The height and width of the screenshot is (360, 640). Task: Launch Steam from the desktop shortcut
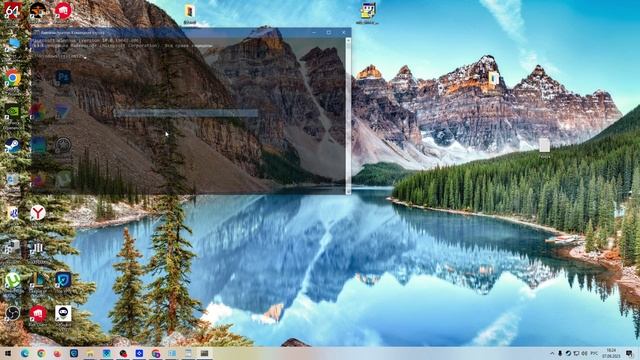pyautogui.click(x=12, y=145)
